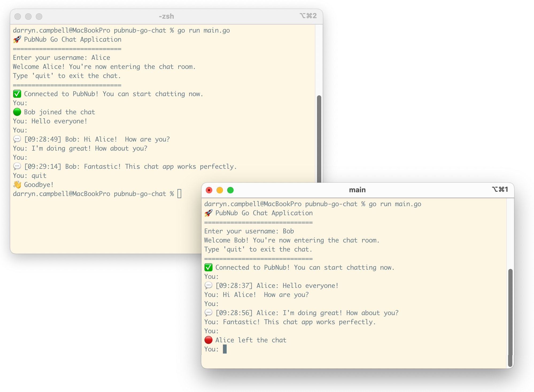Click the rocket emoji in the main window
This screenshot has height=392, width=534.
[x=208, y=213]
